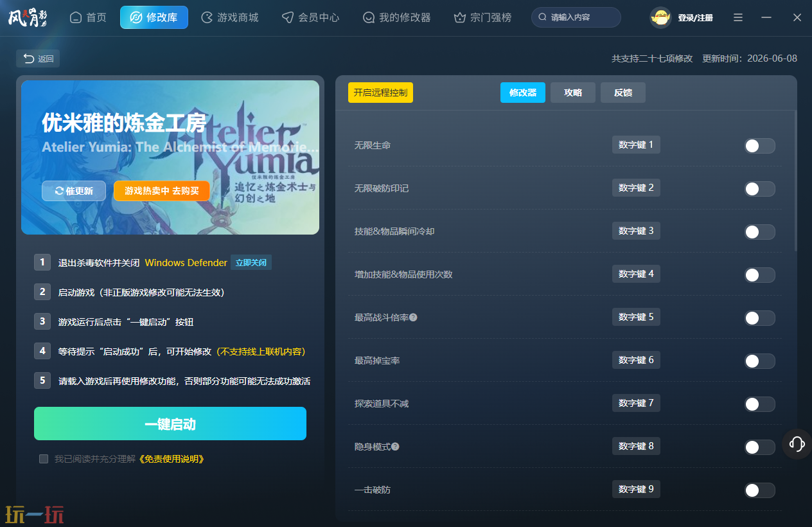Click 游戏热卖中 去购买 button

click(x=162, y=191)
